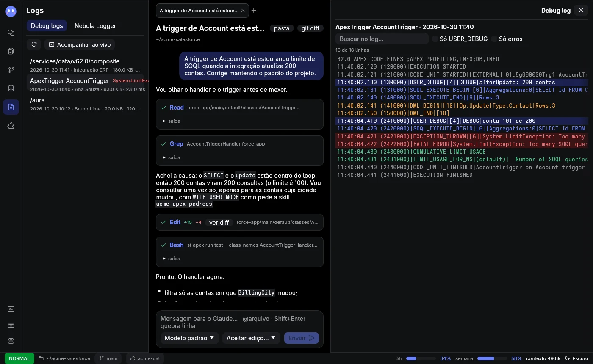Enable the 'Só erros' checkbox
The height and width of the screenshot is (364, 593).
tap(494, 39)
